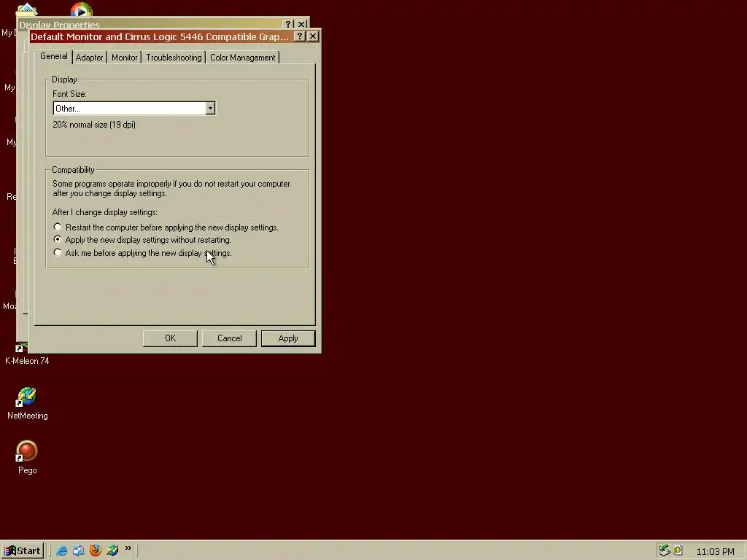Open the tray icon beside the clock

point(678,551)
